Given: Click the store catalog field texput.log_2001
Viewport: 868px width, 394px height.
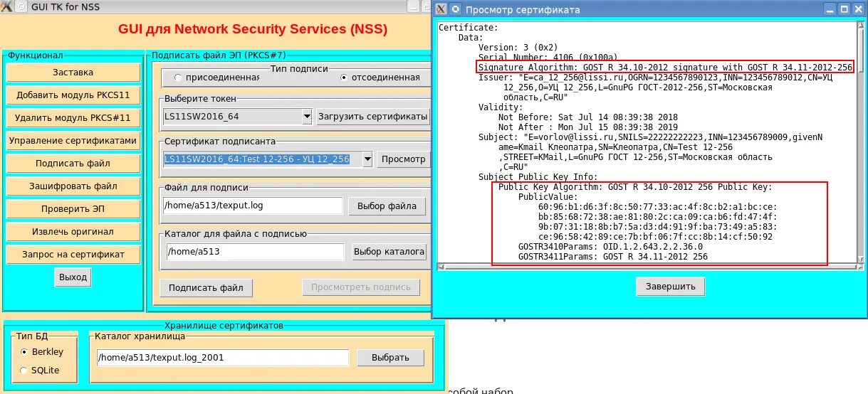Looking at the screenshot, I should point(223,358).
